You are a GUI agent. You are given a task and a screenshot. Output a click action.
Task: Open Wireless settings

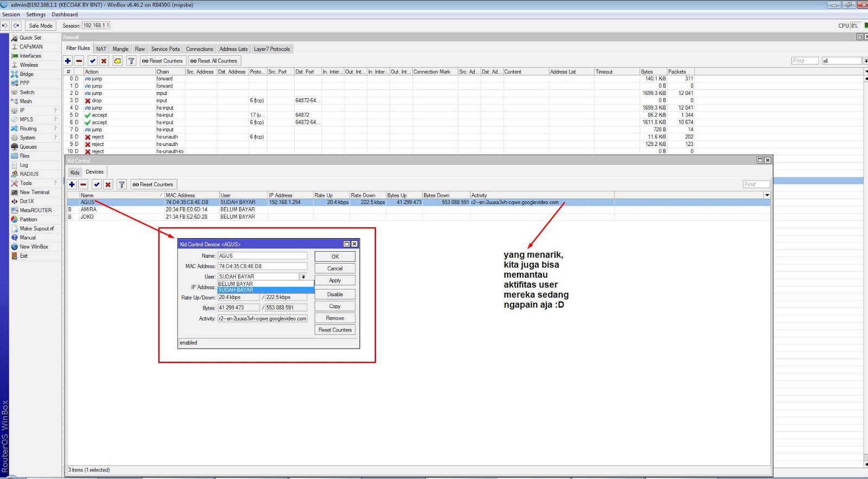[29, 65]
